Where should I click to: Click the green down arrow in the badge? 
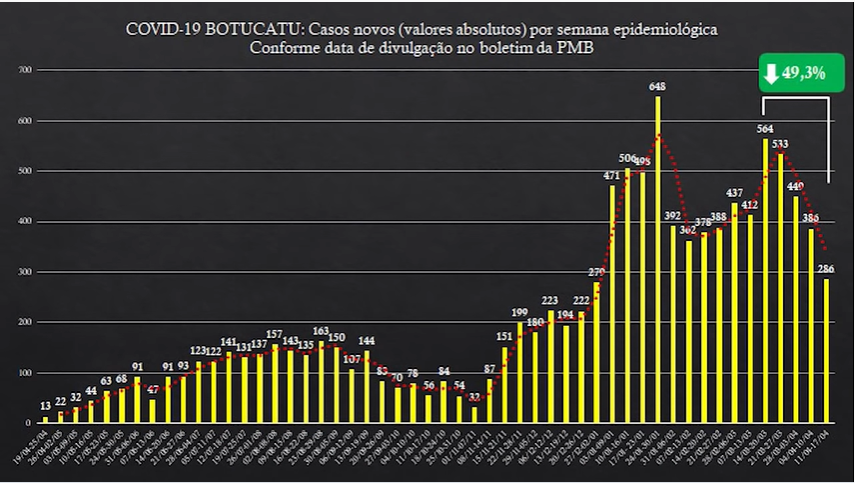(771, 73)
